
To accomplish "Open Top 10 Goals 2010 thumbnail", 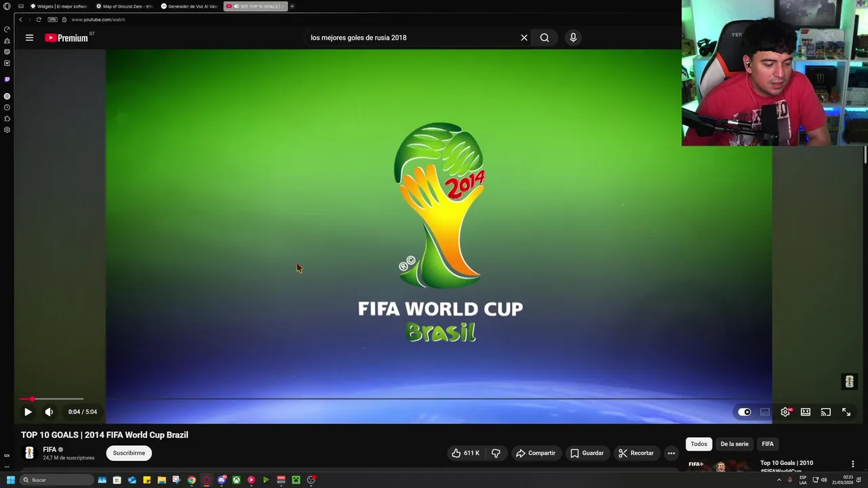I will 719,466.
